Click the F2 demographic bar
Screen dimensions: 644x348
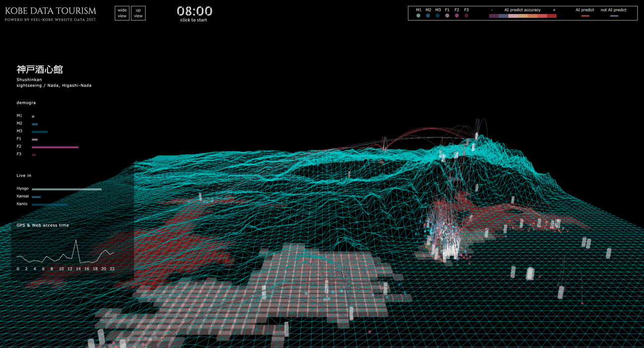pyautogui.click(x=55, y=147)
